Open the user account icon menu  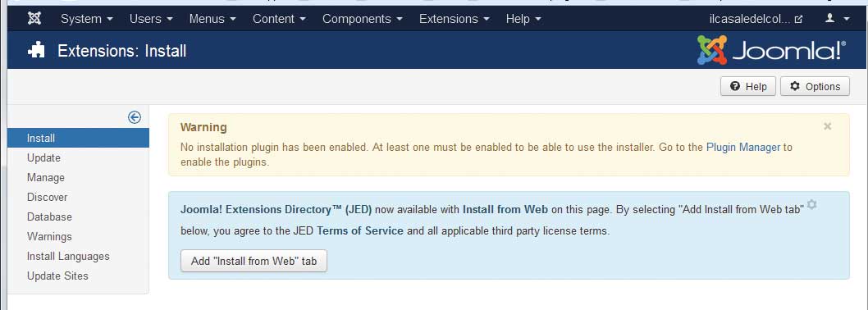click(837, 18)
